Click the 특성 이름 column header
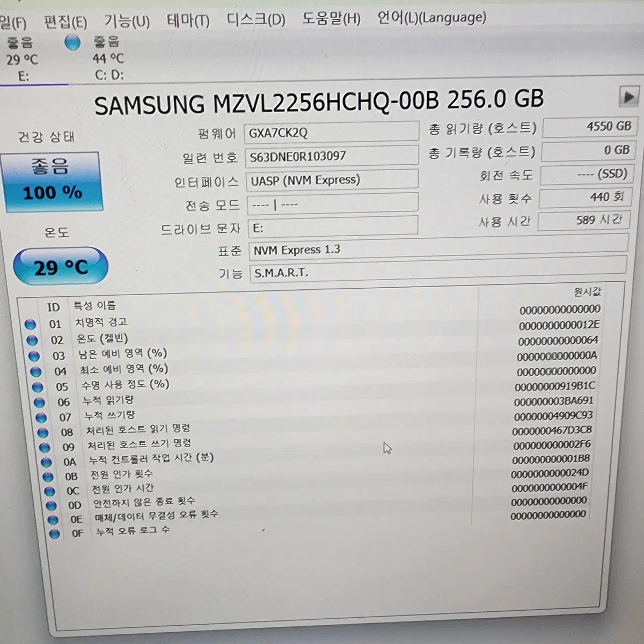The height and width of the screenshot is (644, 644). [x=94, y=306]
